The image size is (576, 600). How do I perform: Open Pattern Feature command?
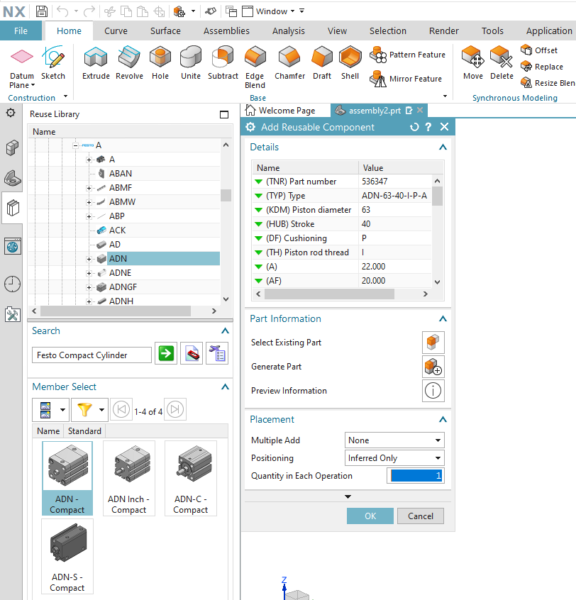(408, 55)
